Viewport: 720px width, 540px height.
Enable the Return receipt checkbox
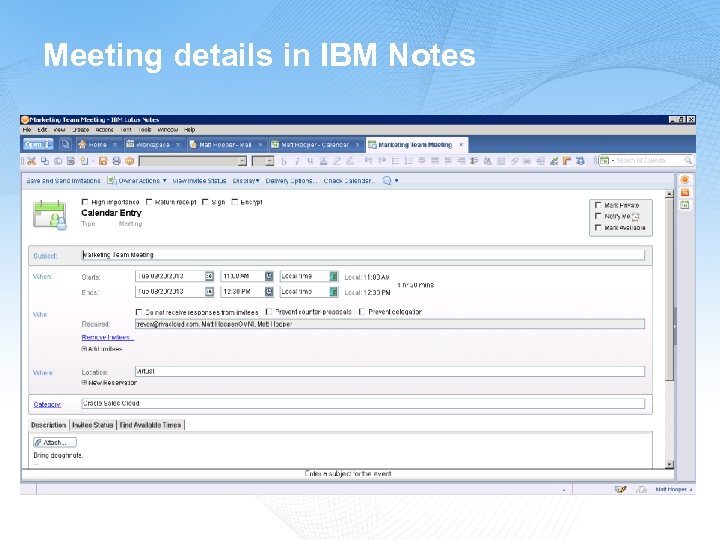pos(149,202)
